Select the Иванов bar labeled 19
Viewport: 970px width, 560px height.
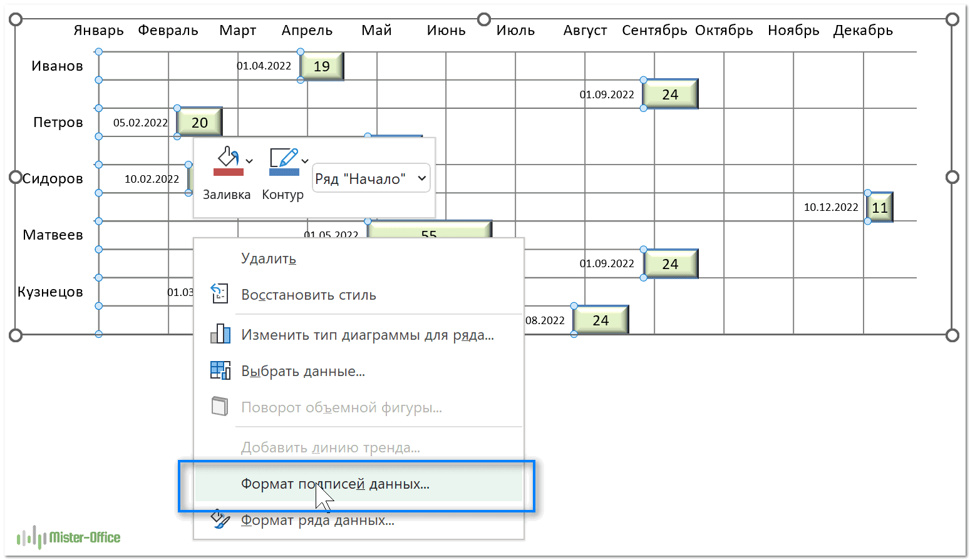322,66
